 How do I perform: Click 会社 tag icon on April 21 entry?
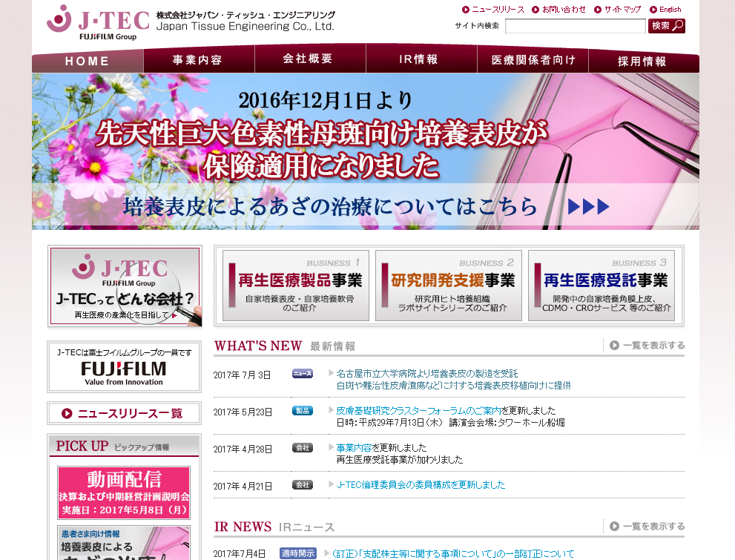303,484
